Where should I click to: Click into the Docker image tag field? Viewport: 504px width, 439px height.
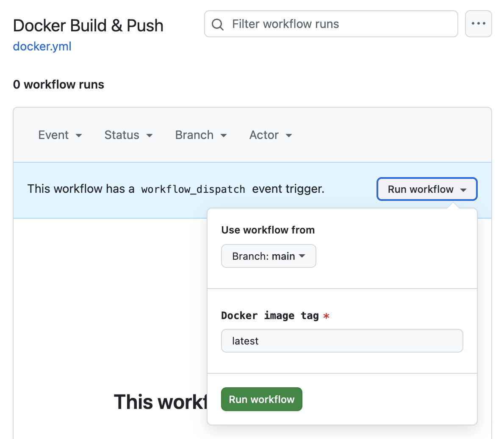pos(342,341)
